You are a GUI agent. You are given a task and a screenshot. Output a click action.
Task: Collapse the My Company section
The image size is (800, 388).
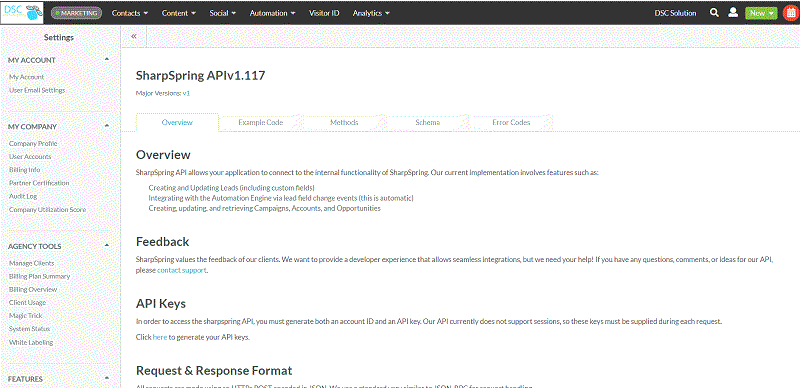click(x=107, y=126)
